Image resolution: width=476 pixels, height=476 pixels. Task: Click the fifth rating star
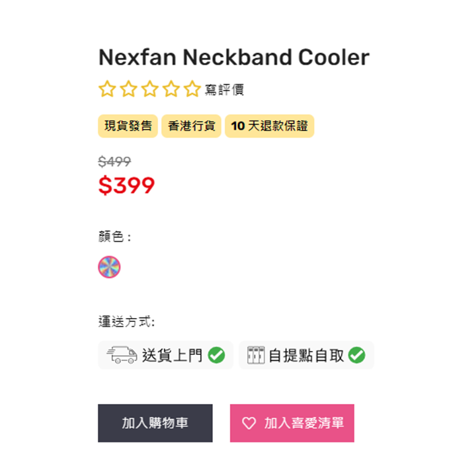point(192,89)
